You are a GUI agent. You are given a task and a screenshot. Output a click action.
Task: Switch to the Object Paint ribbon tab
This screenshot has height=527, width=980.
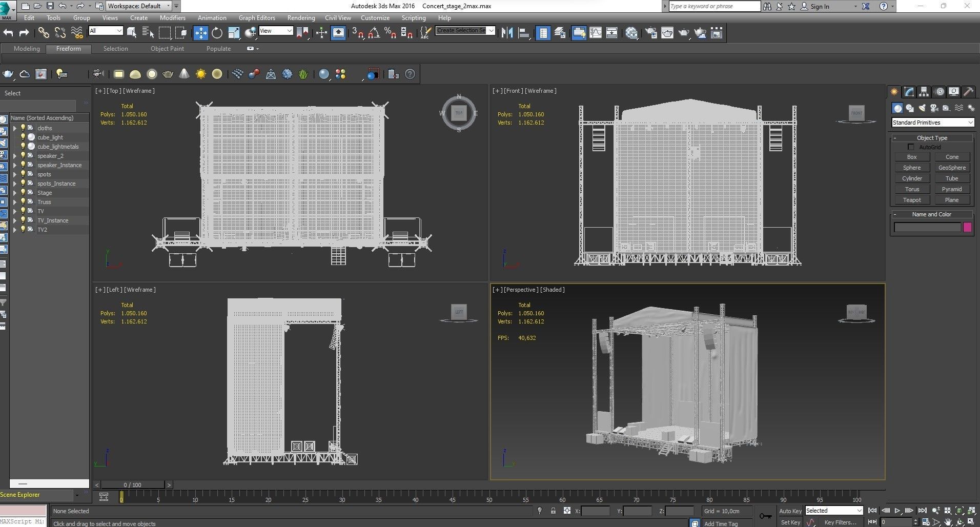click(167, 49)
